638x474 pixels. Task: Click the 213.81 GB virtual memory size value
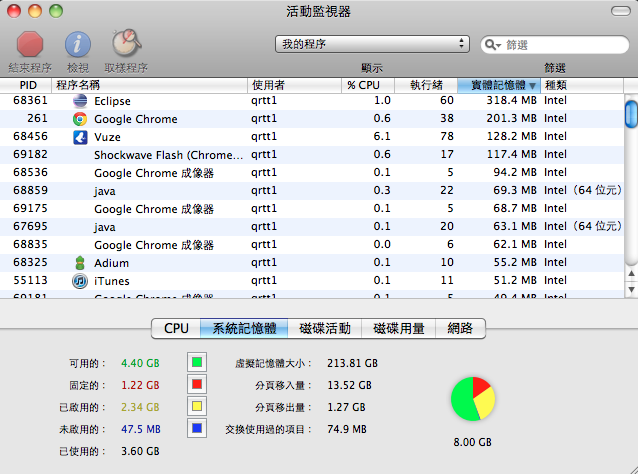click(x=352, y=363)
